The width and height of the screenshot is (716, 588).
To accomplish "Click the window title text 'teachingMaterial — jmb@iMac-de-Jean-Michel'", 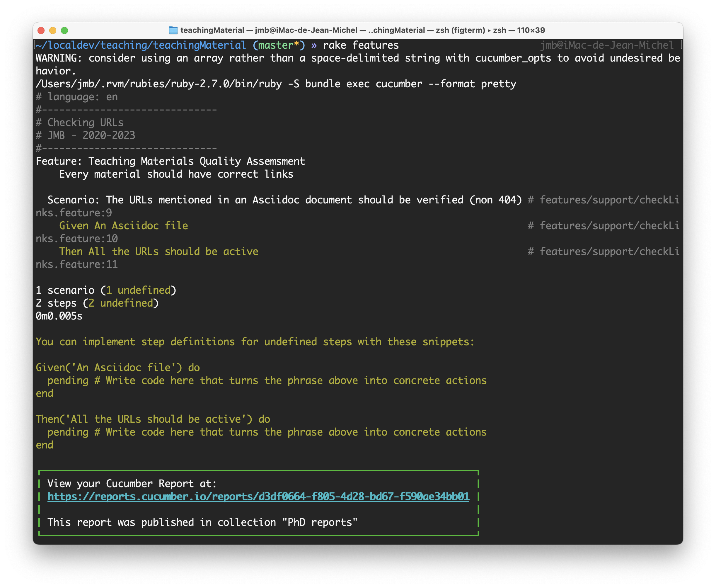I will pos(269,30).
